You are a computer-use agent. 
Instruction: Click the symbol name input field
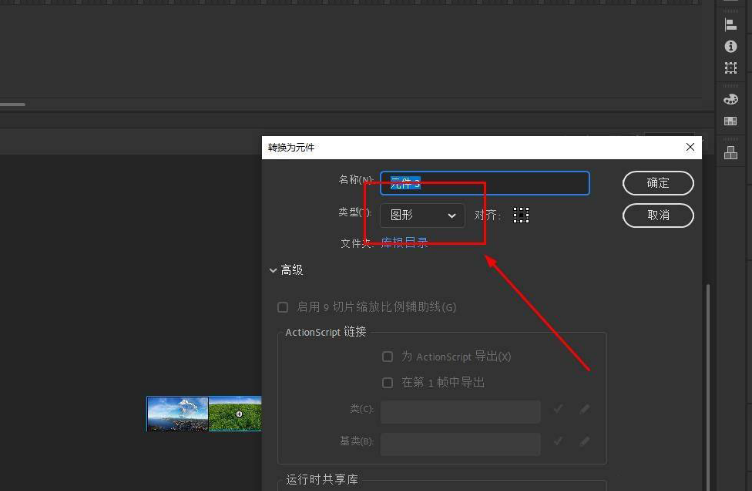(484, 183)
